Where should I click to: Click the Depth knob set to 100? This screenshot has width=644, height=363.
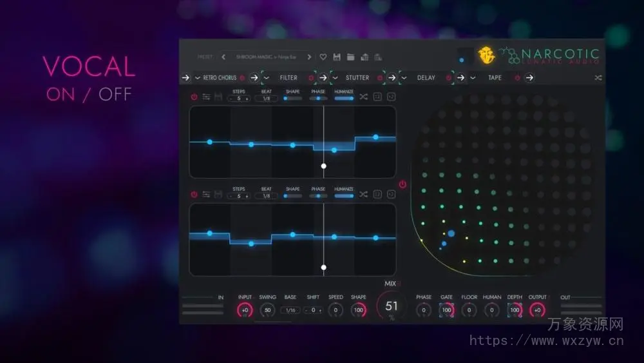tap(515, 310)
